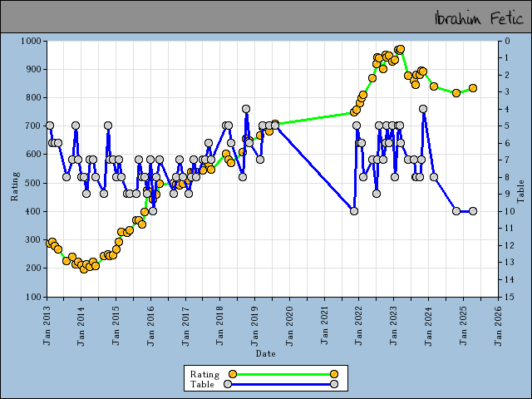The height and width of the screenshot is (399, 532).
Task: Click the 10 value on Table axis
Action: pyautogui.click(x=510, y=211)
